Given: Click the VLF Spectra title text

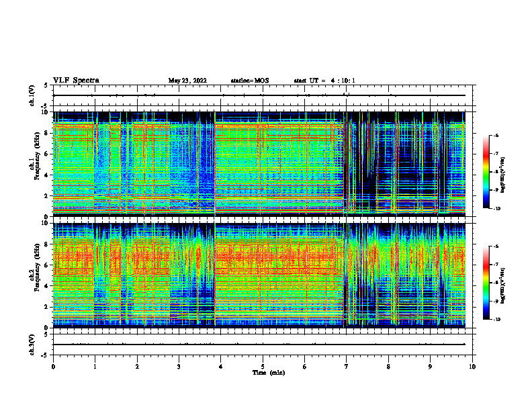Looking at the screenshot, I should (x=76, y=81).
